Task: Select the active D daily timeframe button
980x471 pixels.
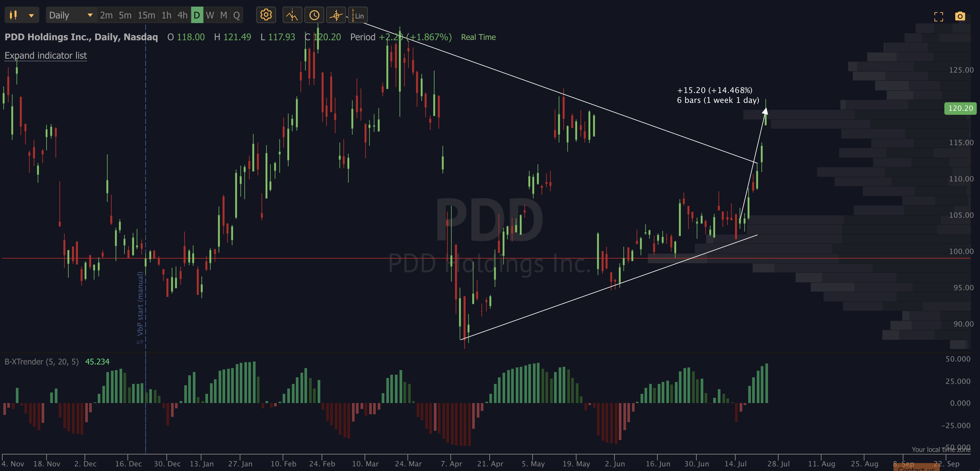Action: (197, 15)
